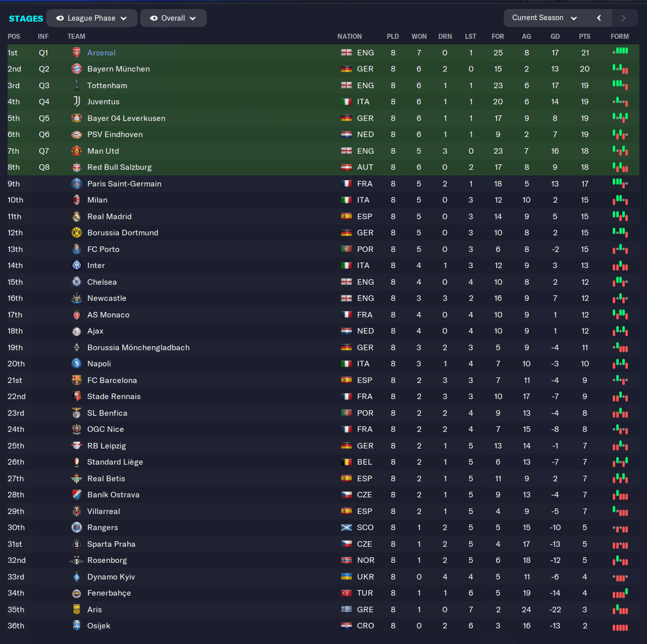
Task: Open the Current Season selector
Action: (x=545, y=18)
